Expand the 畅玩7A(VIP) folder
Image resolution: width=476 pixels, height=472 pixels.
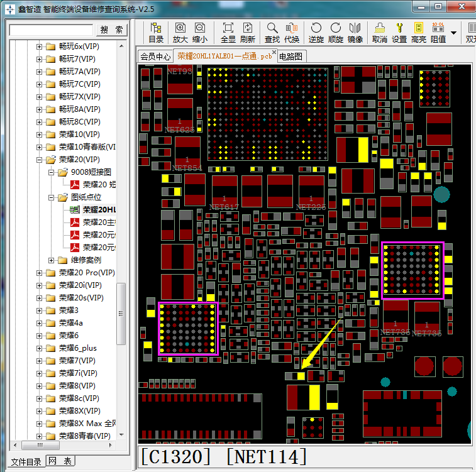click(x=39, y=72)
